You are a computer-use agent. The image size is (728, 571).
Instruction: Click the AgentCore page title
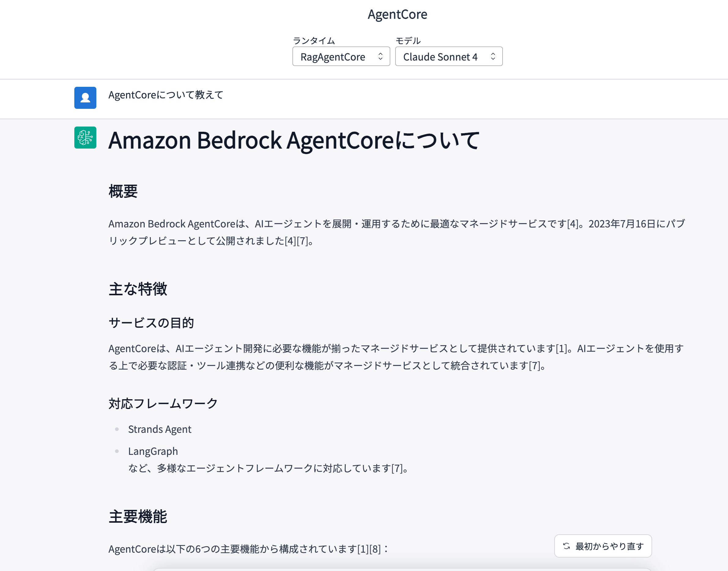(397, 14)
